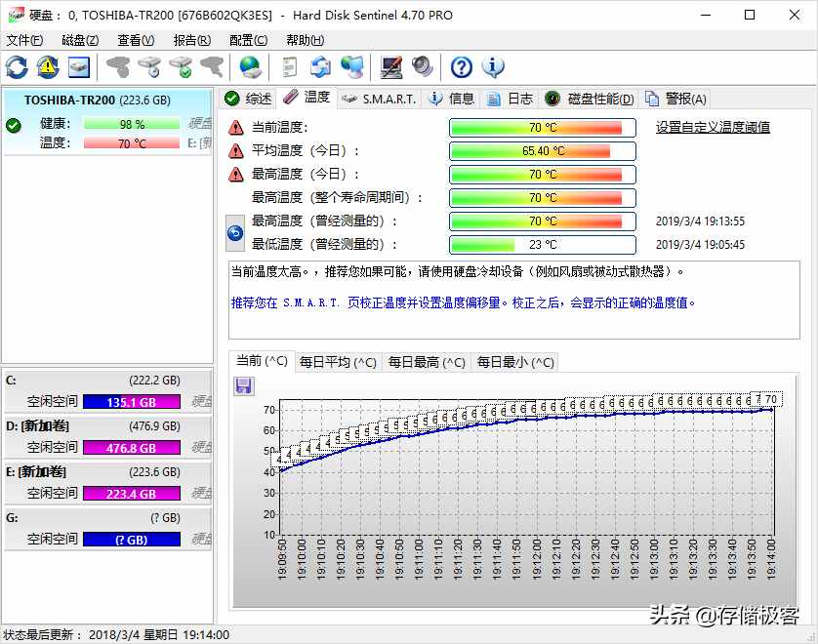The height and width of the screenshot is (644, 818).
Task: Select the 当前 (^C) graph tab
Action: tap(262, 361)
